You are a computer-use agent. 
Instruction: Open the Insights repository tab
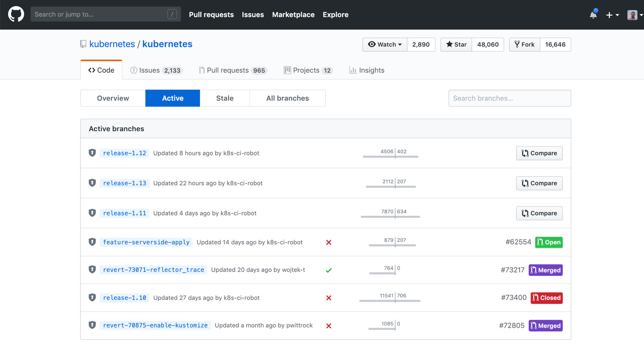pos(367,70)
